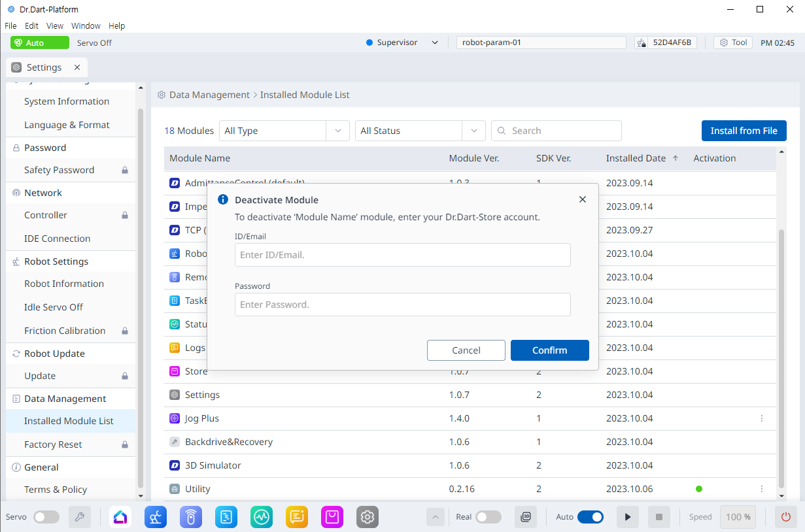
Task: Click the red power button icon
Action: (x=786, y=517)
